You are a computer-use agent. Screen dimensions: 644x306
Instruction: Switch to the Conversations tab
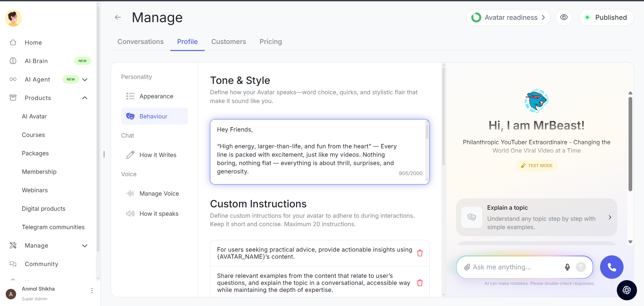click(141, 42)
